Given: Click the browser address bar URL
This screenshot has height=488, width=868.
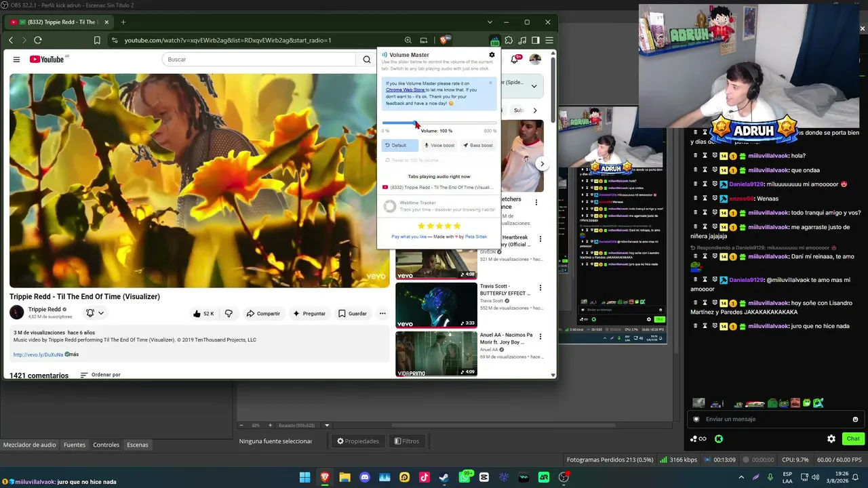Looking at the screenshot, I should click(228, 40).
